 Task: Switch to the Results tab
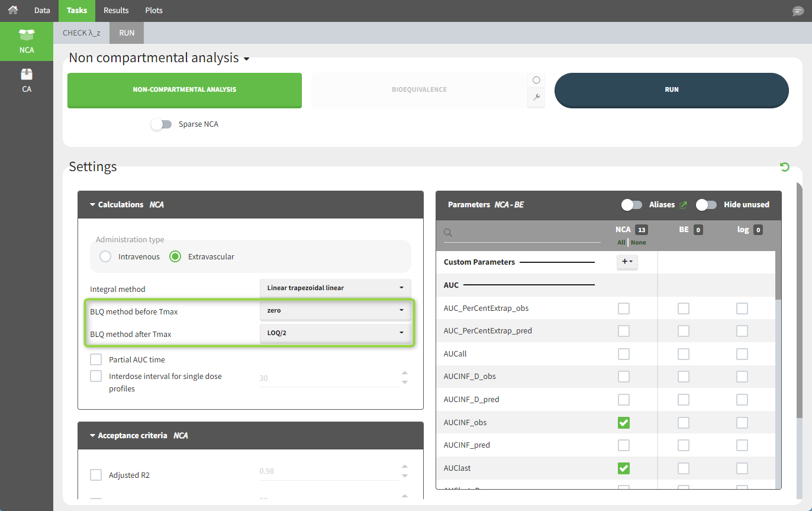pyautogui.click(x=116, y=11)
